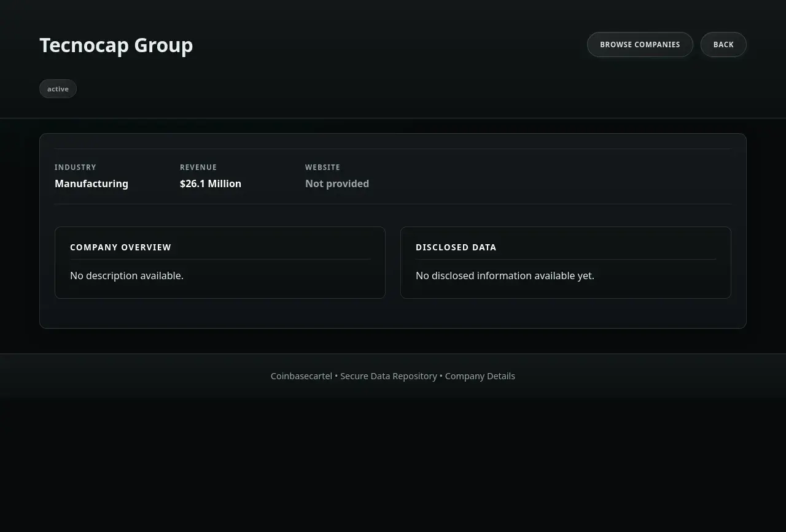This screenshot has height=532, width=786.
Task: Click the Industry field label
Action: pos(76,168)
